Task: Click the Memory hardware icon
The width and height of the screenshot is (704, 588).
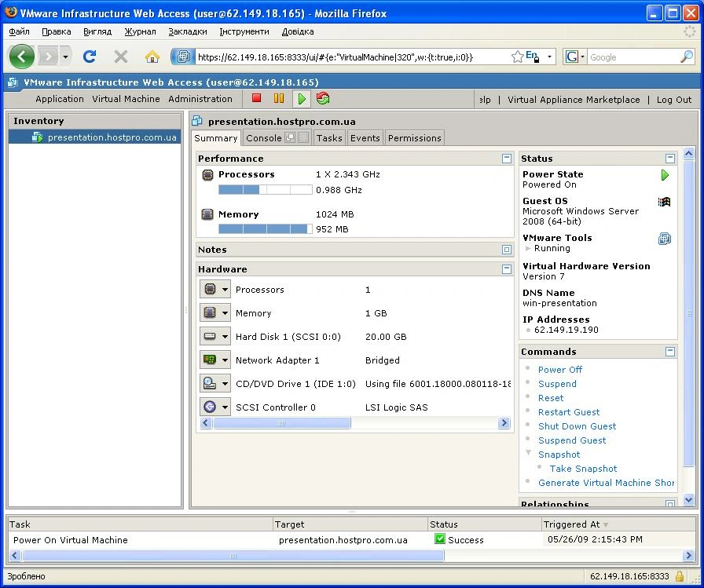Action: point(210,312)
